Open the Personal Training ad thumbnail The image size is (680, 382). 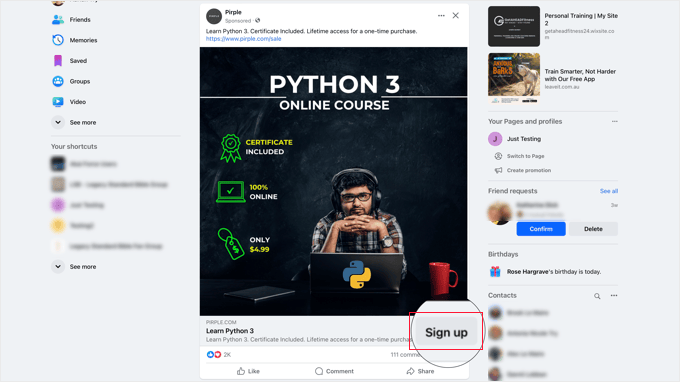[x=514, y=26]
